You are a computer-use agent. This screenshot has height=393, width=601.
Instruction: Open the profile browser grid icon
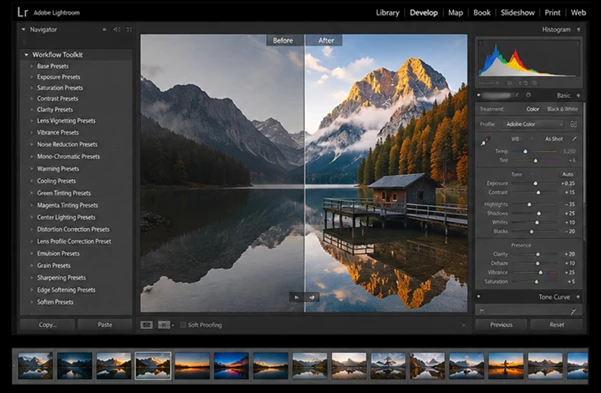573,124
